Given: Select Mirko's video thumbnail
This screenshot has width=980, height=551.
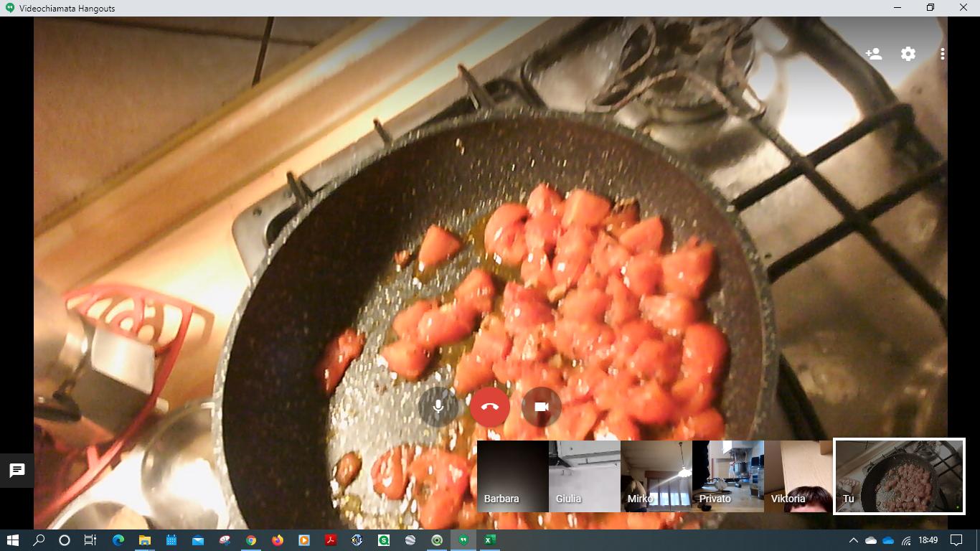Looking at the screenshot, I should (x=656, y=476).
